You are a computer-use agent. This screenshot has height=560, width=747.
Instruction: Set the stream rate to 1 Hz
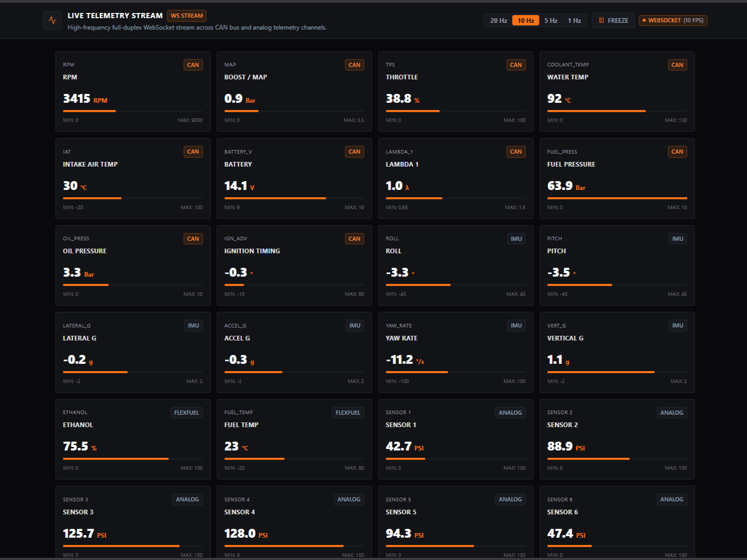click(x=574, y=20)
